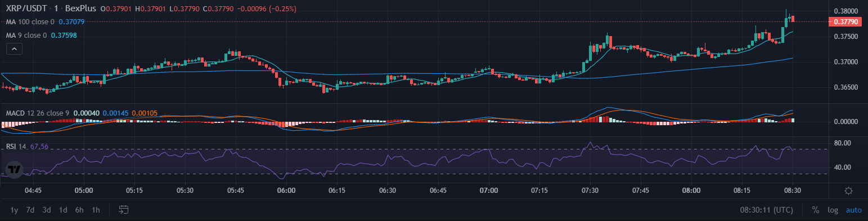Open the Go to date calendar icon

click(x=124, y=210)
